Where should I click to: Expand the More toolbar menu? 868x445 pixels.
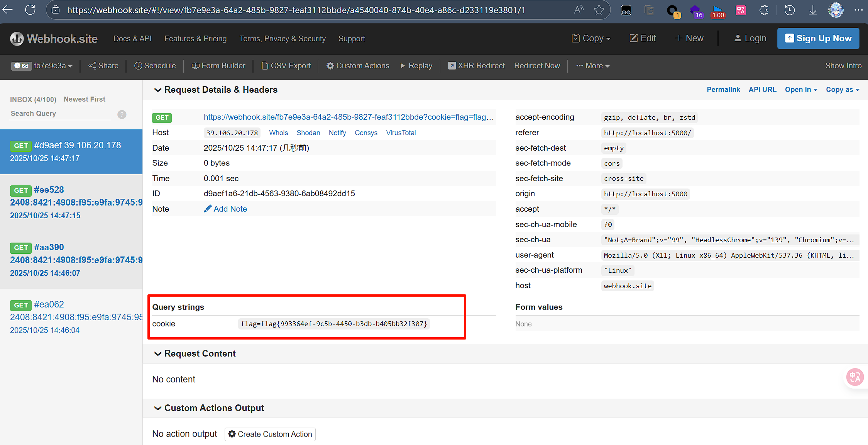click(x=593, y=66)
